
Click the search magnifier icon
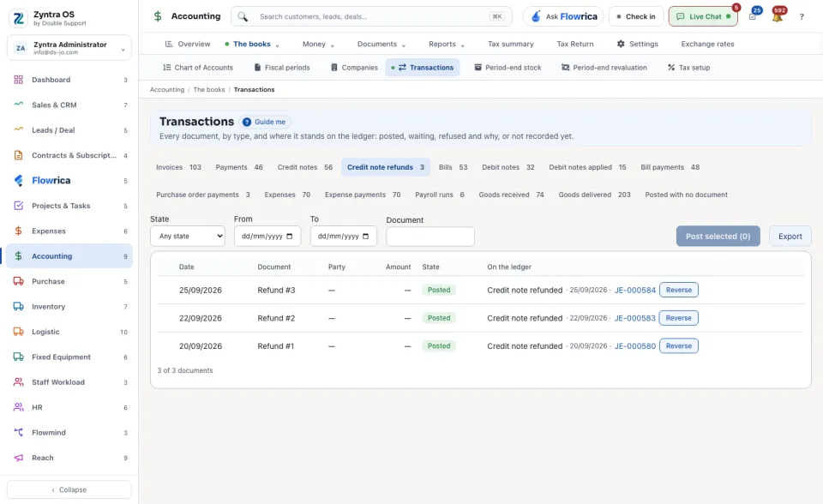click(x=243, y=17)
